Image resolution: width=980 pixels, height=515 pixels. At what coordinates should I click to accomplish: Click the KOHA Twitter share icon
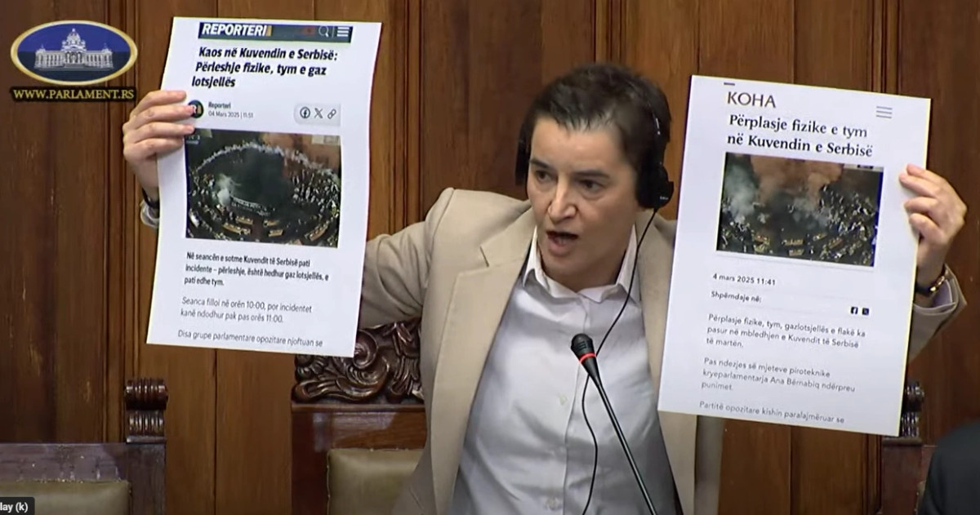pyautogui.click(x=866, y=311)
